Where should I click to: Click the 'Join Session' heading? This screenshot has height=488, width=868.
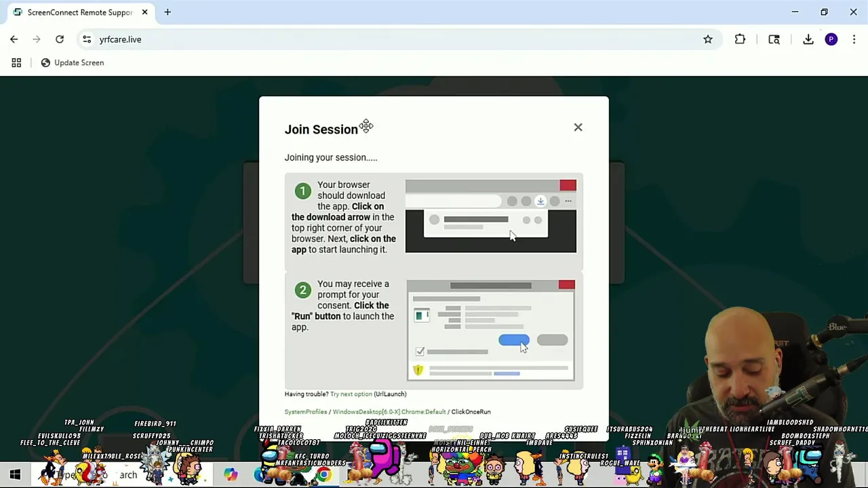coord(321,129)
